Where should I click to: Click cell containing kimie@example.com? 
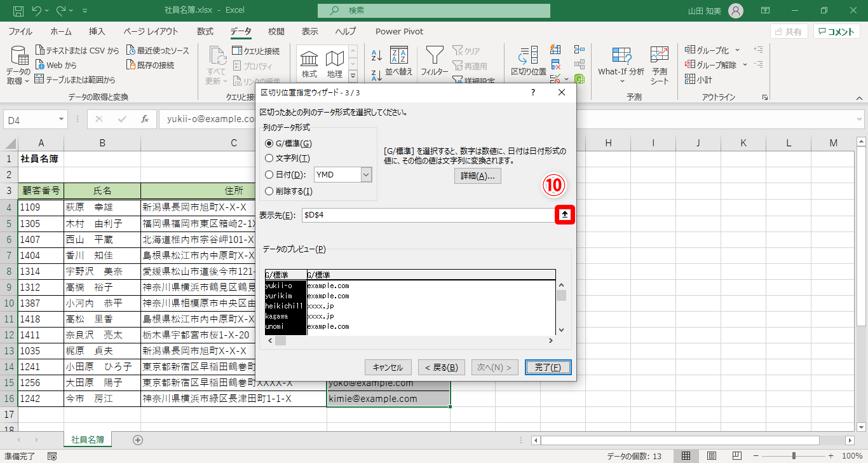click(388, 399)
